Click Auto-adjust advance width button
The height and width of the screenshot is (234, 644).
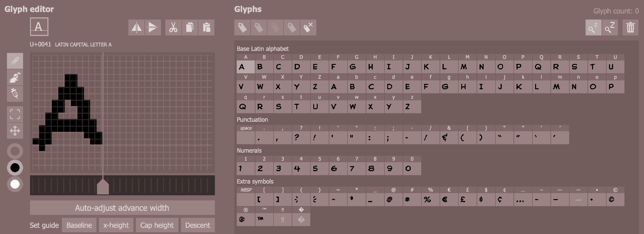tap(122, 208)
